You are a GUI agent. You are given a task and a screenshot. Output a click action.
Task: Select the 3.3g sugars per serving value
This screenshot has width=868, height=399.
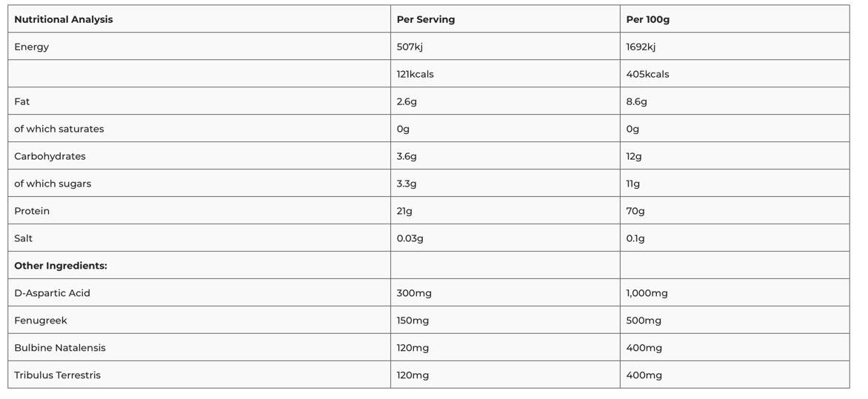pyautogui.click(x=407, y=183)
